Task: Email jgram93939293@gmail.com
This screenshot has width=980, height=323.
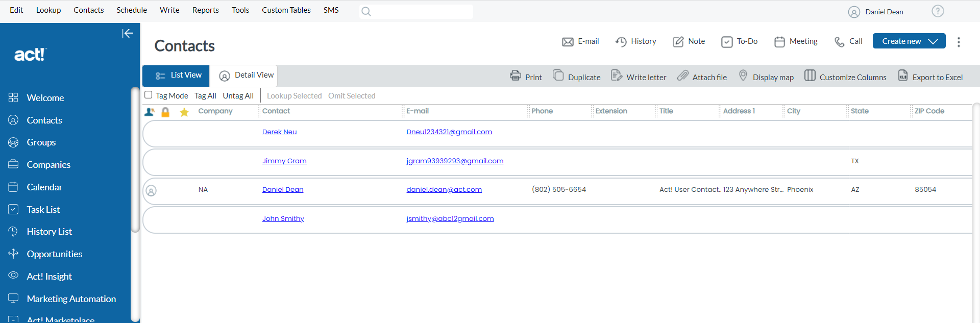Action: click(x=455, y=161)
